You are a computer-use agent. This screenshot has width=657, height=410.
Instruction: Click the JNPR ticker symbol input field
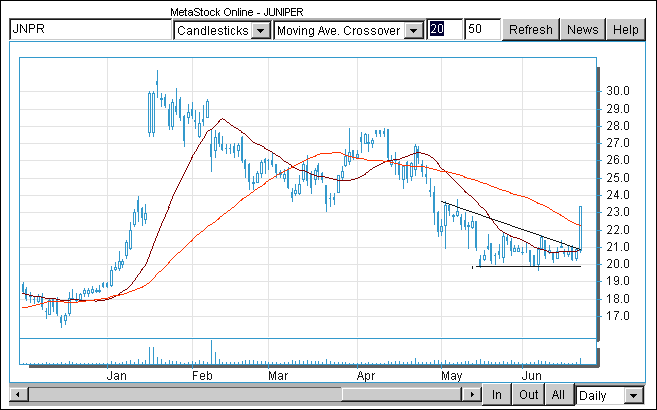point(91,29)
